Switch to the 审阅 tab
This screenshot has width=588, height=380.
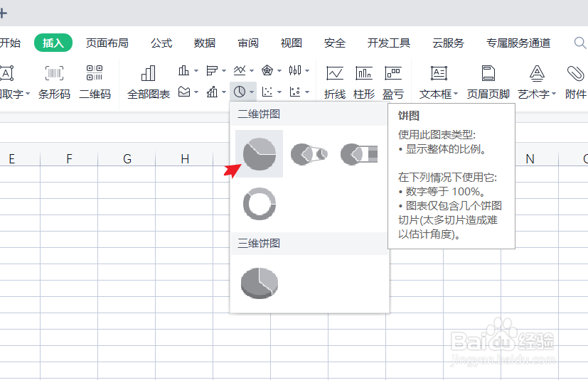click(x=248, y=43)
